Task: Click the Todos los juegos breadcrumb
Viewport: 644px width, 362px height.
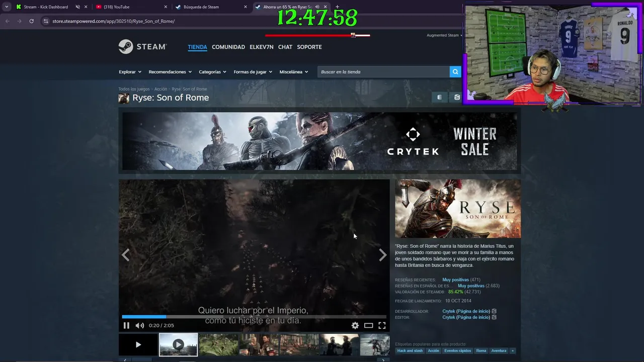Action: tap(134, 89)
